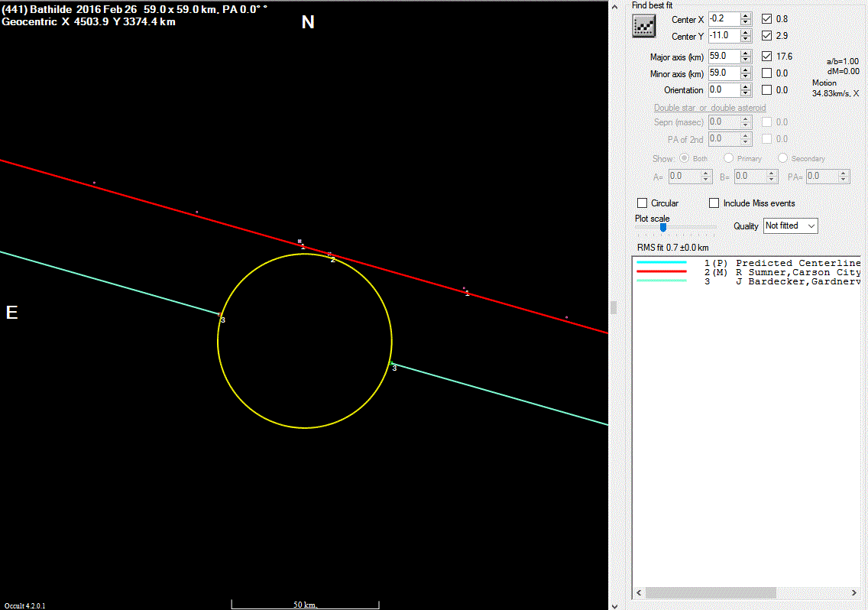Click chord 3 ingress point on circle

pos(220,315)
